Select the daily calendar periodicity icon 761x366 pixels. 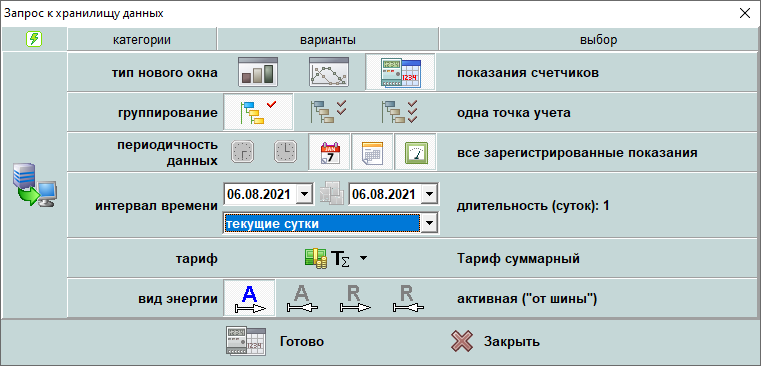click(x=329, y=152)
